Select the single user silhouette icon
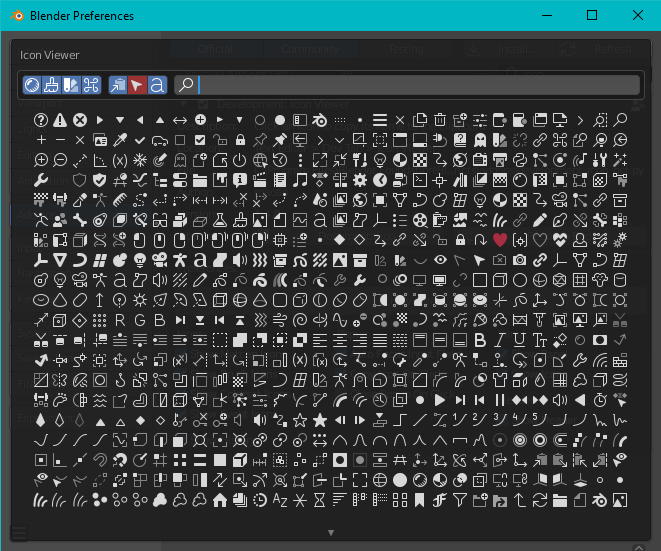661x551 pixels. (x=580, y=240)
